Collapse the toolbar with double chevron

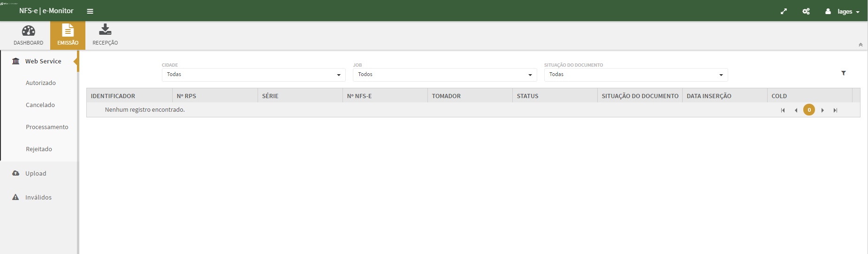pyautogui.click(x=860, y=45)
